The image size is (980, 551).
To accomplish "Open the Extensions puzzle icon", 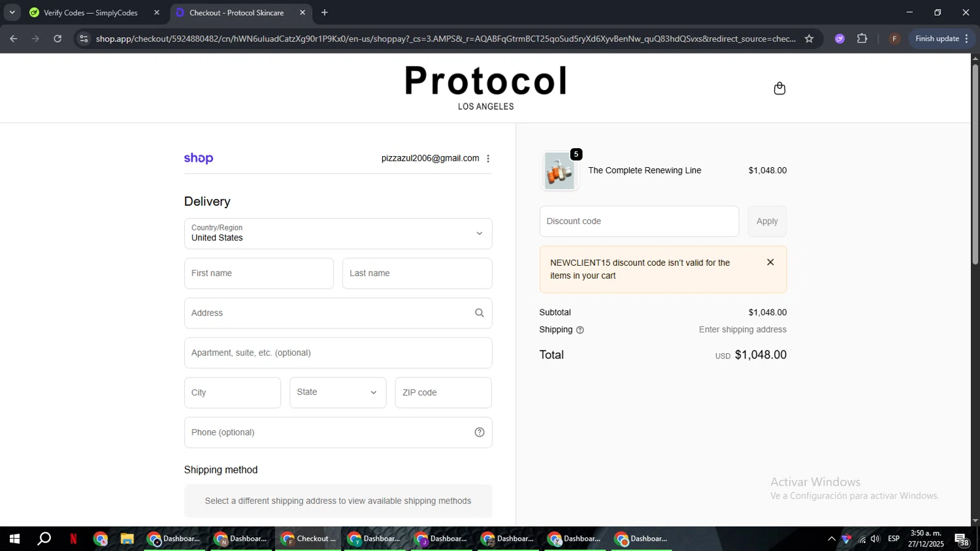I will 862,39.
